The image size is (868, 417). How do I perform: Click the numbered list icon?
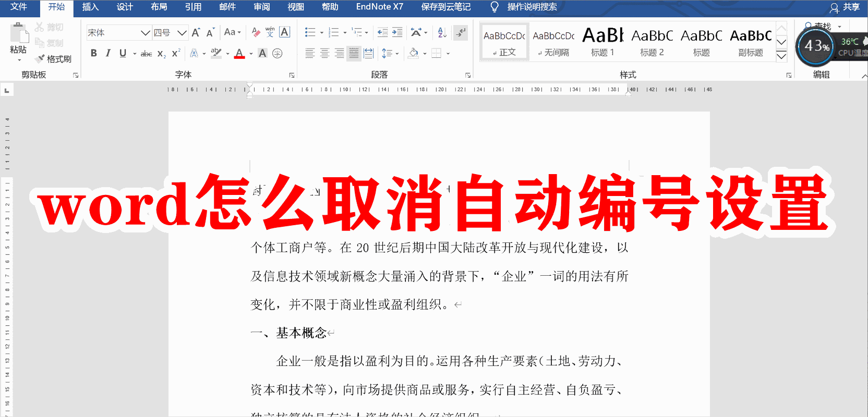(334, 32)
